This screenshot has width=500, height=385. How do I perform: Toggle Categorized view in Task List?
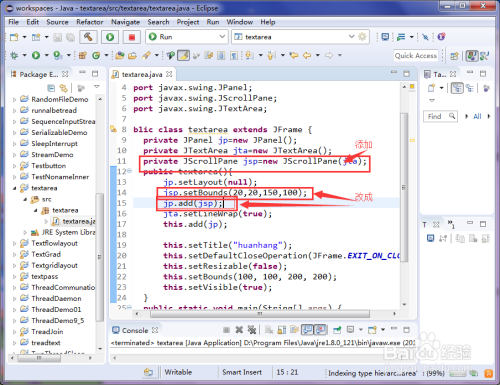(x=457, y=88)
